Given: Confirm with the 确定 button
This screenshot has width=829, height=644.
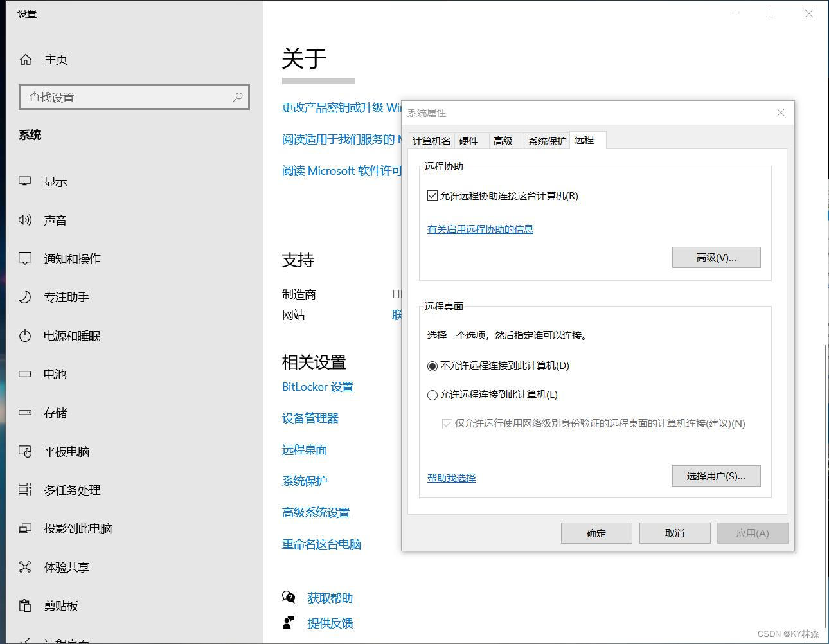Looking at the screenshot, I should (x=596, y=533).
